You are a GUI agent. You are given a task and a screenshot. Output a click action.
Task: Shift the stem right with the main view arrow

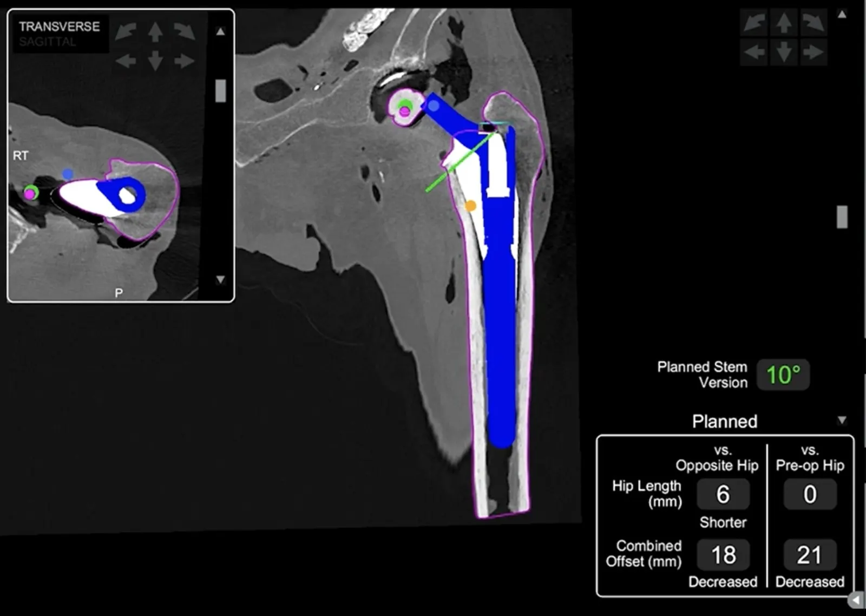[813, 53]
